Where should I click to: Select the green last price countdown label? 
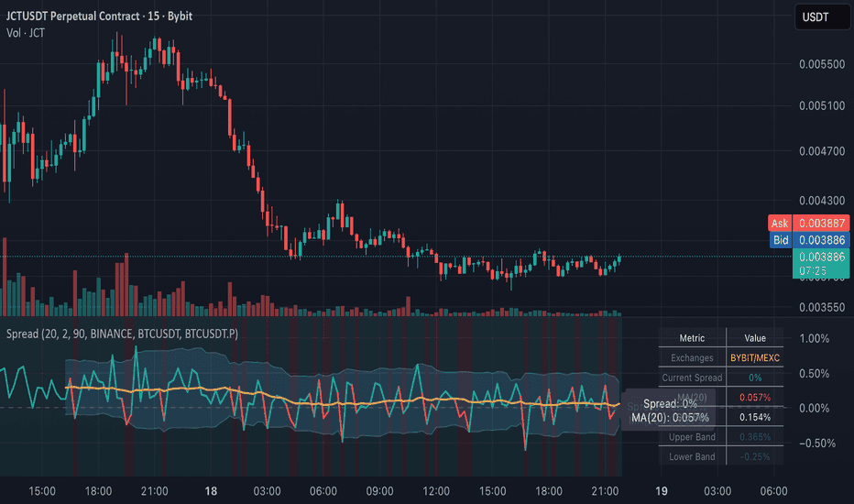coord(821,263)
